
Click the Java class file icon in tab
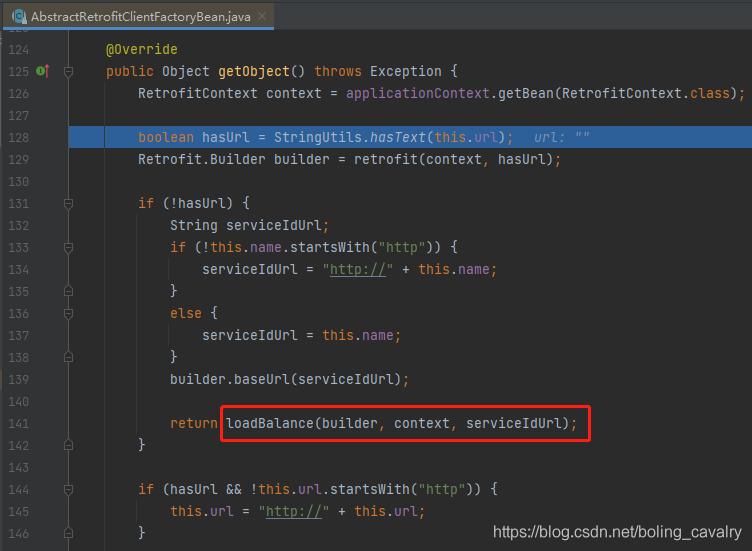coord(19,17)
